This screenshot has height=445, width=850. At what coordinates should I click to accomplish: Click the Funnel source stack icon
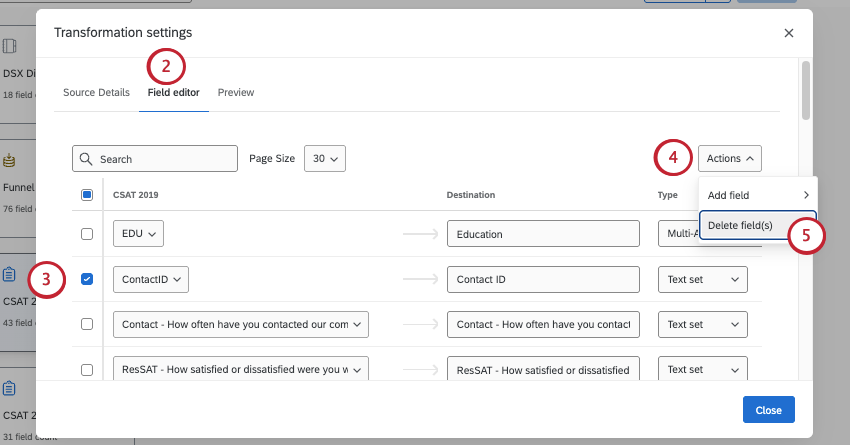tap(9, 160)
